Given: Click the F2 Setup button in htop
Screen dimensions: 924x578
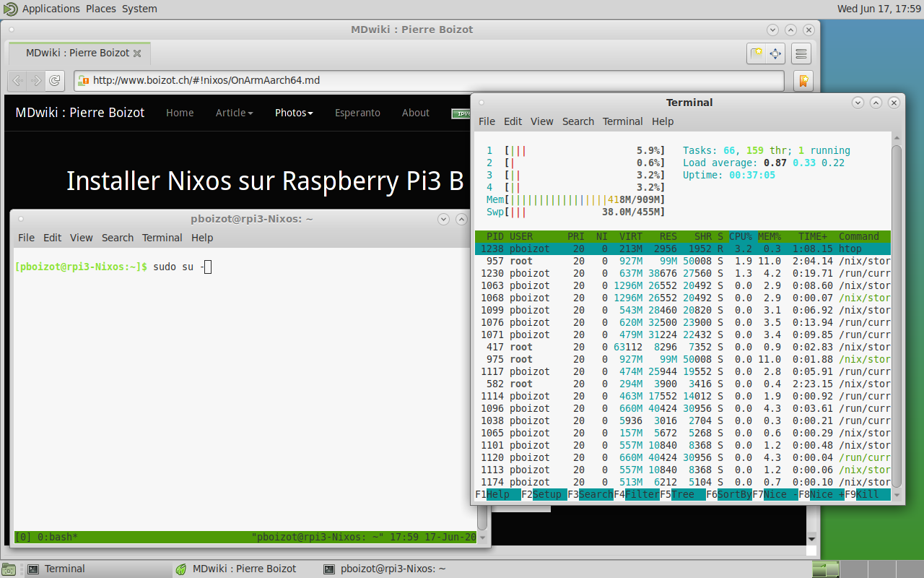Looking at the screenshot, I should 544,495.
